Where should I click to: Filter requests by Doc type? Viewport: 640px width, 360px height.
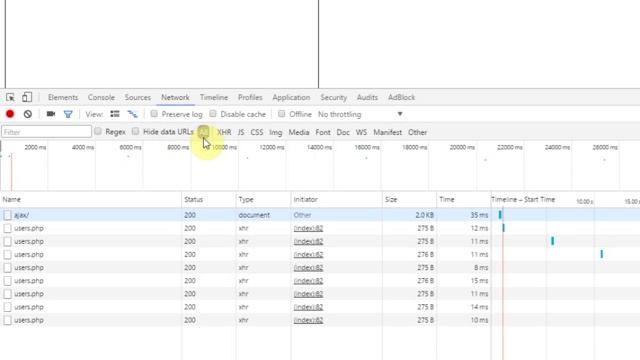pyautogui.click(x=343, y=132)
